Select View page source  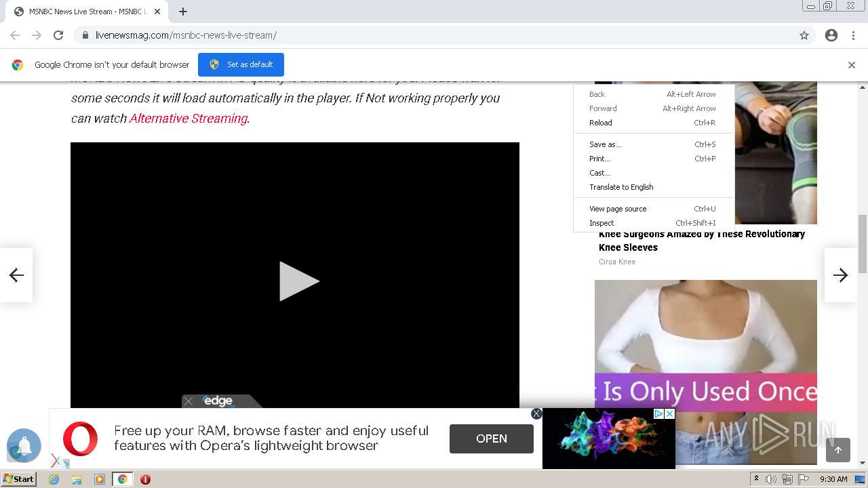tap(654, 209)
